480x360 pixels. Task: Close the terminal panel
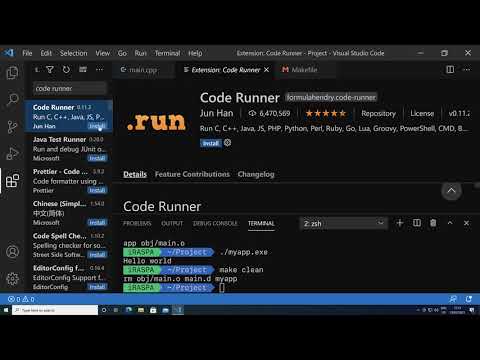[466, 223]
